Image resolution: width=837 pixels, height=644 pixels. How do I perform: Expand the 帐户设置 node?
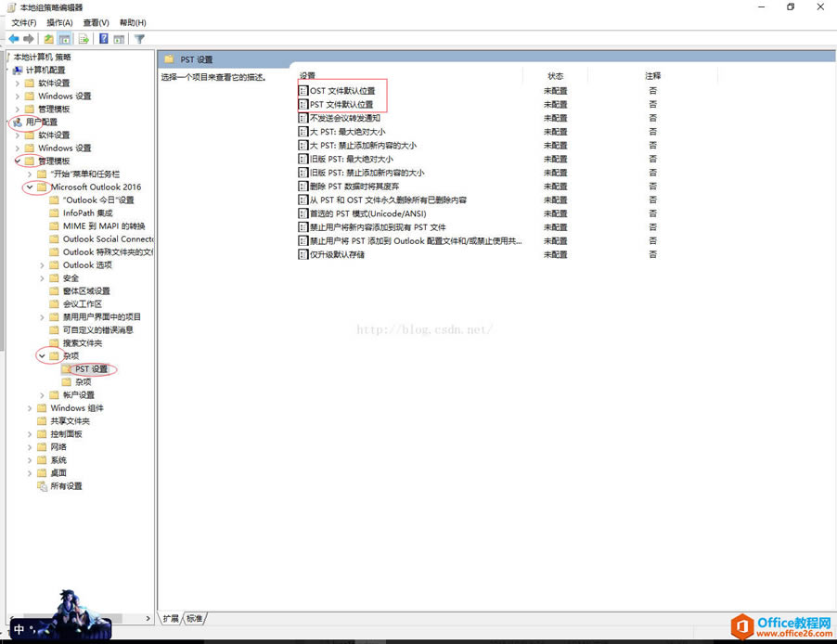42,395
